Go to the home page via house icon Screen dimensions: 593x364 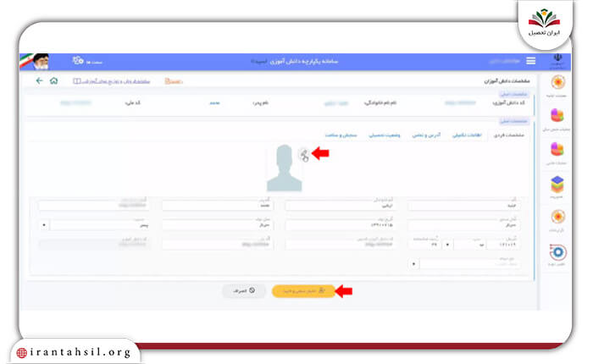53,80
